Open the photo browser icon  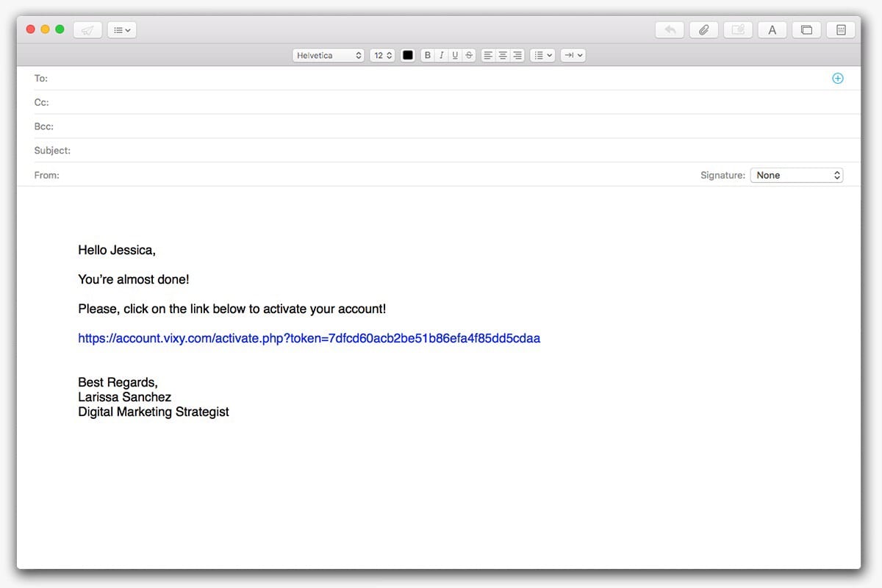pyautogui.click(x=738, y=29)
